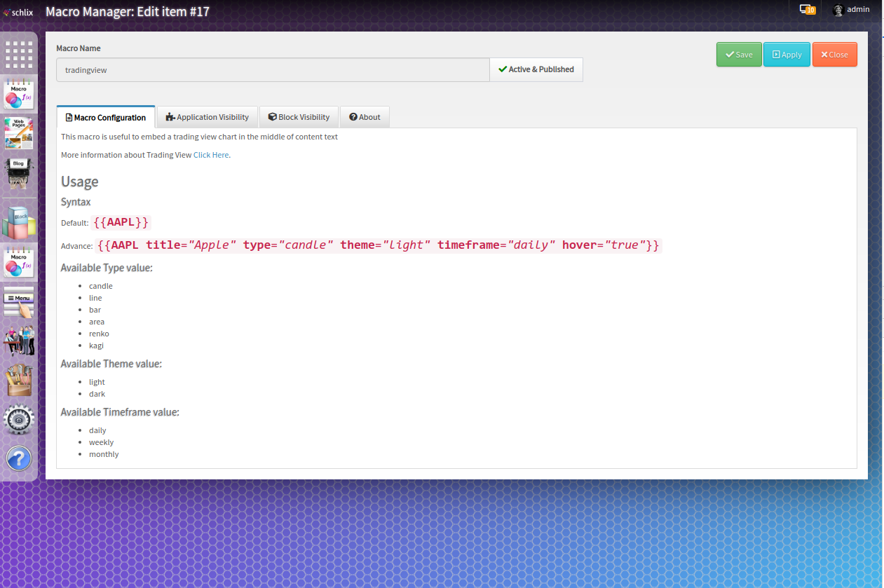Click the 'Available Theme value:' heading
Image resolution: width=884 pixels, height=588 pixels.
point(111,364)
